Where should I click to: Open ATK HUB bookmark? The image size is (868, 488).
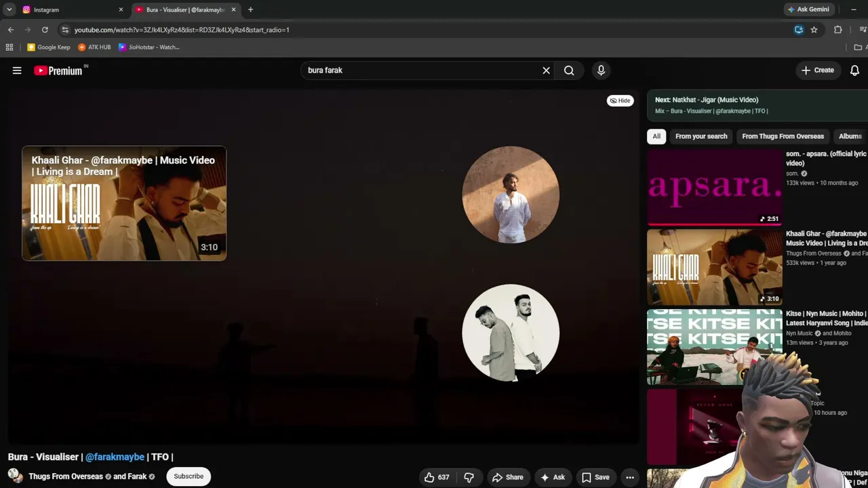[94, 47]
